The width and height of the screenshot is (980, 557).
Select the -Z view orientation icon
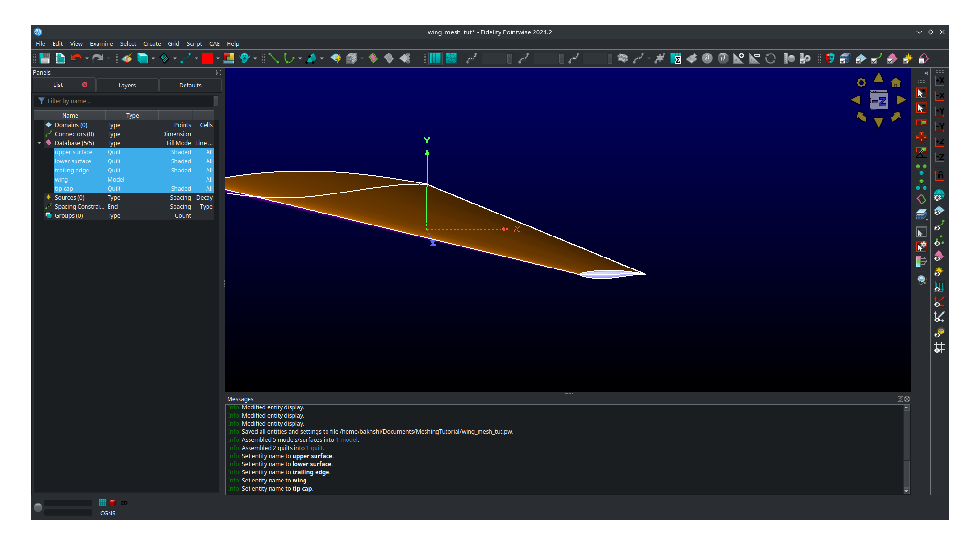coord(939,157)
